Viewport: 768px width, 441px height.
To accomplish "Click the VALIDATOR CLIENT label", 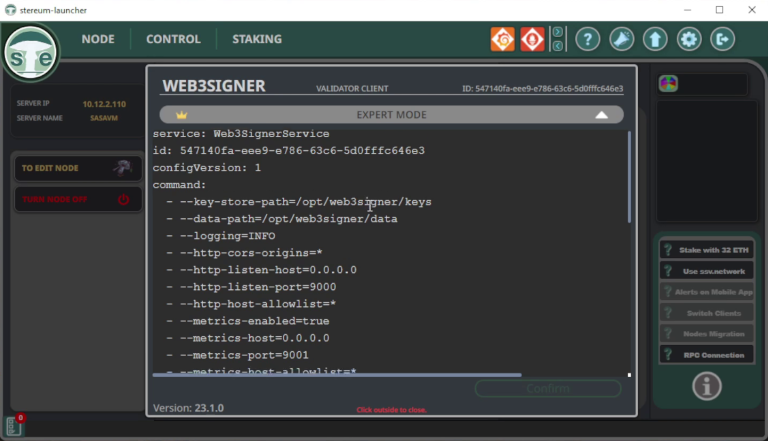I will [352, 89].
